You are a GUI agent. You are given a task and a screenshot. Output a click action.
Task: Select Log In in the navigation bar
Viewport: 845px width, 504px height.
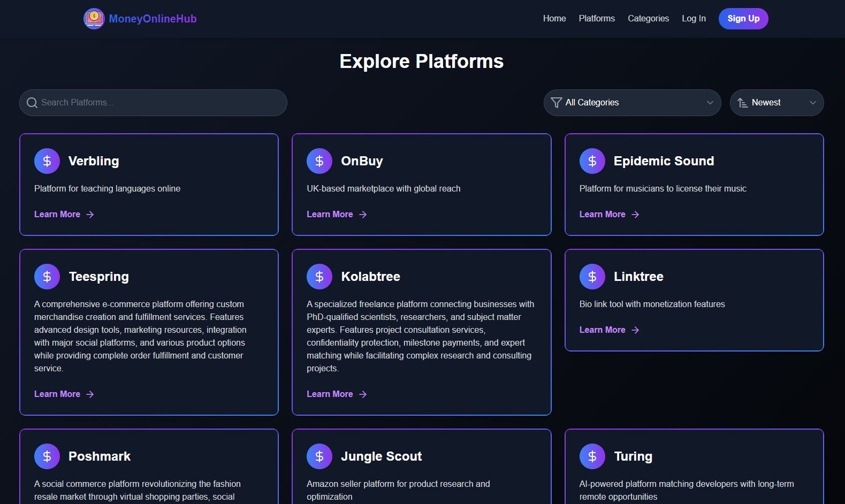click(694, 19)
